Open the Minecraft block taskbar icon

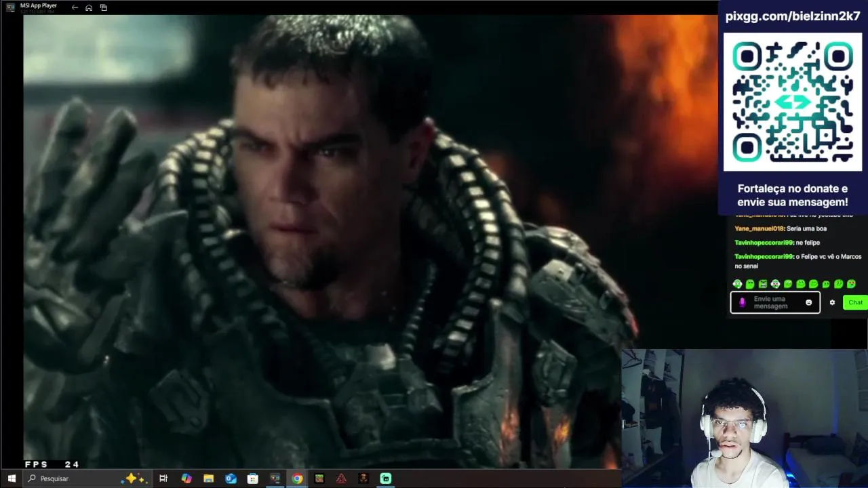click(x=319, y=479)
